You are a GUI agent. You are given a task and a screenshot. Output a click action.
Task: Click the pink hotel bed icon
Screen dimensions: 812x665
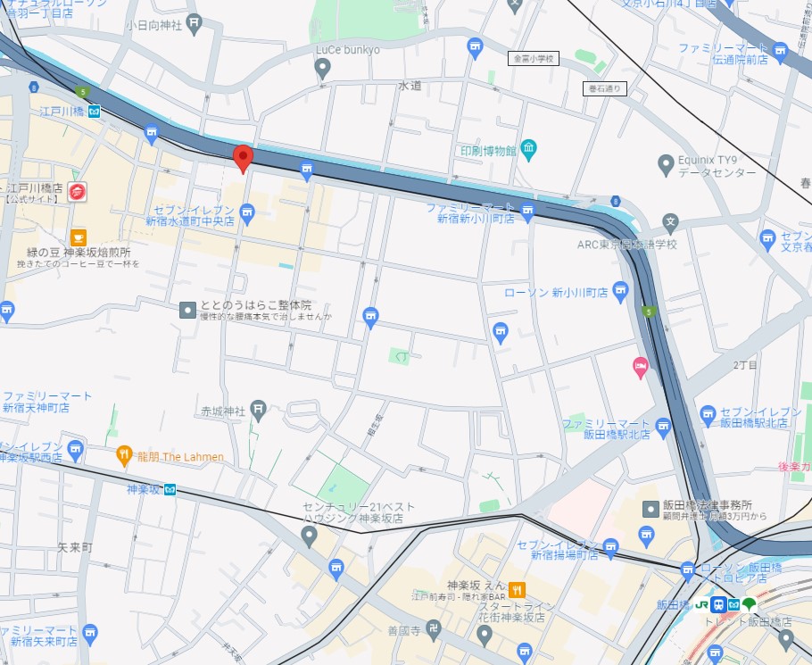[641, 367]
